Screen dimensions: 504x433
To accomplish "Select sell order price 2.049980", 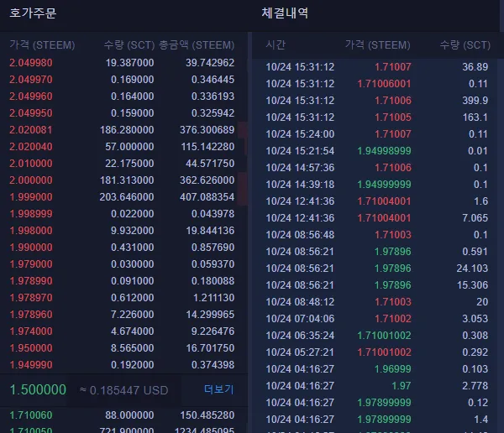I will [31, 63].
